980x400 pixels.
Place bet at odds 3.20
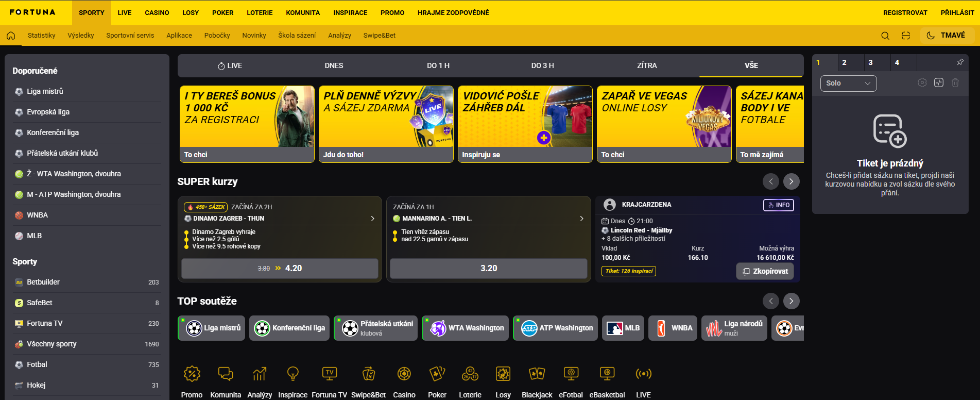pos(489,269)
